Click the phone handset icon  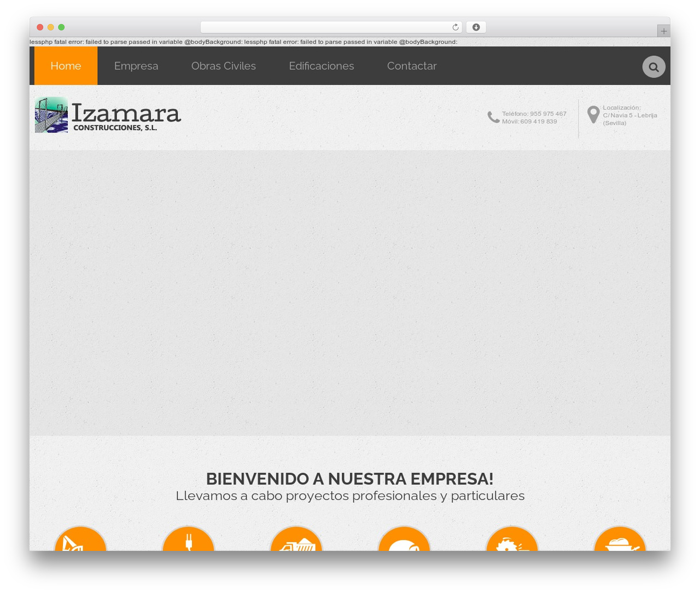[x=493, y=117]
